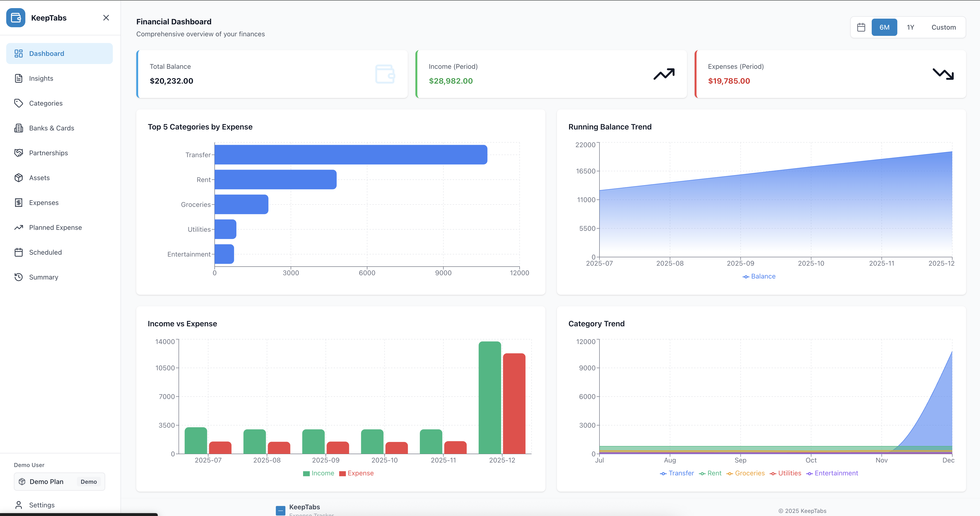The image size is (980, 516).
Task: Open the Scheduled calendar icon
Action: tap(19, 252)
